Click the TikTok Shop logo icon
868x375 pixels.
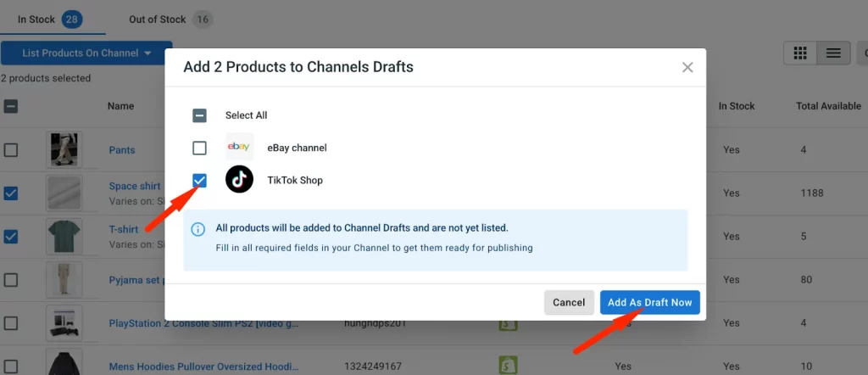pos(239,180)
